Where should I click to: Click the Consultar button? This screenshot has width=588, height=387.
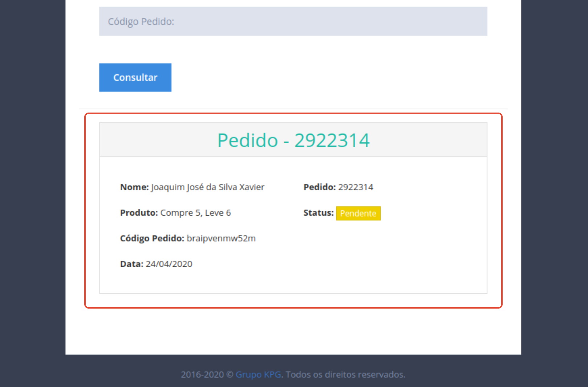click(x=135, y=77)
